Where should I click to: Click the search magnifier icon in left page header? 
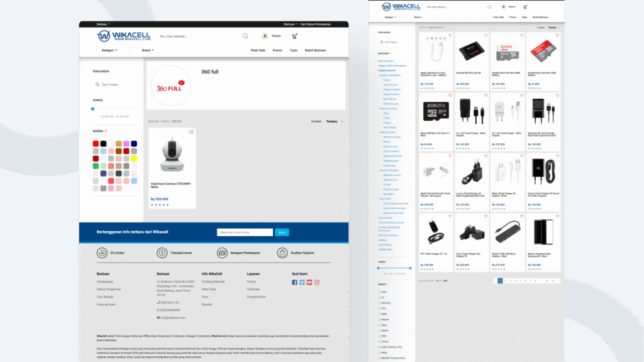[x=245, y=36]
